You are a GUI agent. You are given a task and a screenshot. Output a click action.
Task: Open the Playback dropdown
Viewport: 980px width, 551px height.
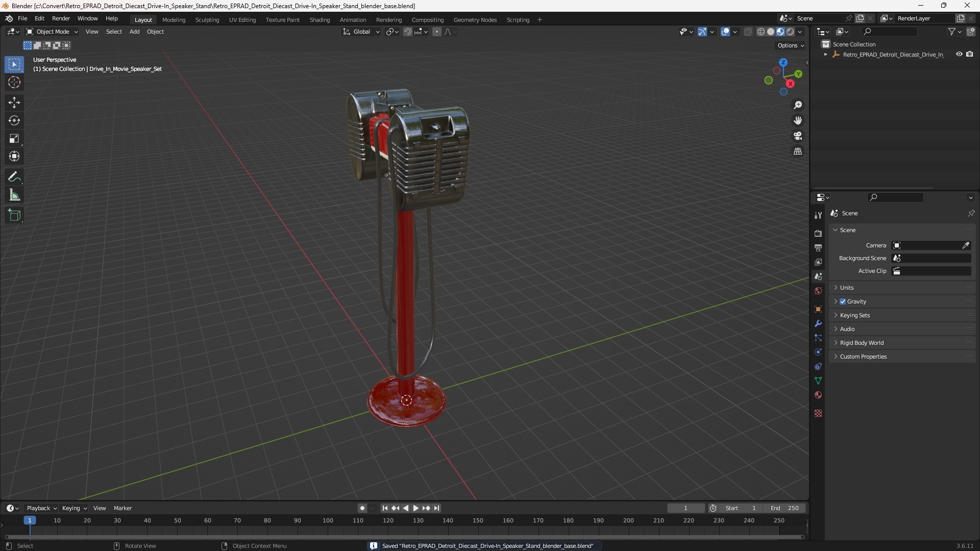tap(41, 508)
